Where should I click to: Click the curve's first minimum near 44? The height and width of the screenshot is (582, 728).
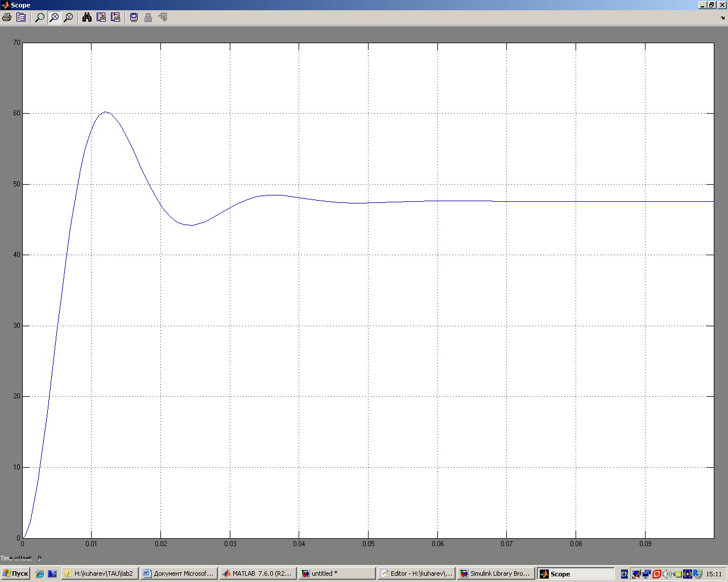(x=191, y=225)
